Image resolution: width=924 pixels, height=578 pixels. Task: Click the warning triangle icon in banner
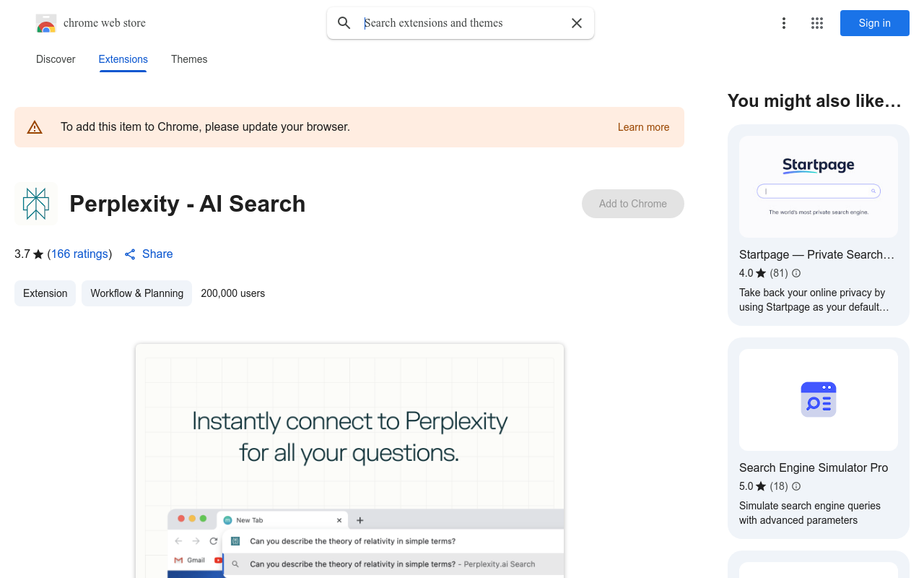pos(35,128)
